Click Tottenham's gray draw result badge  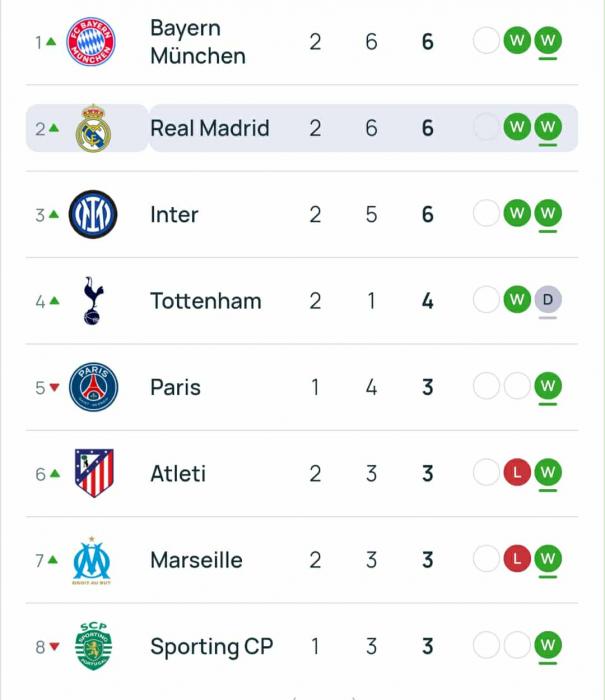[547, 300]
